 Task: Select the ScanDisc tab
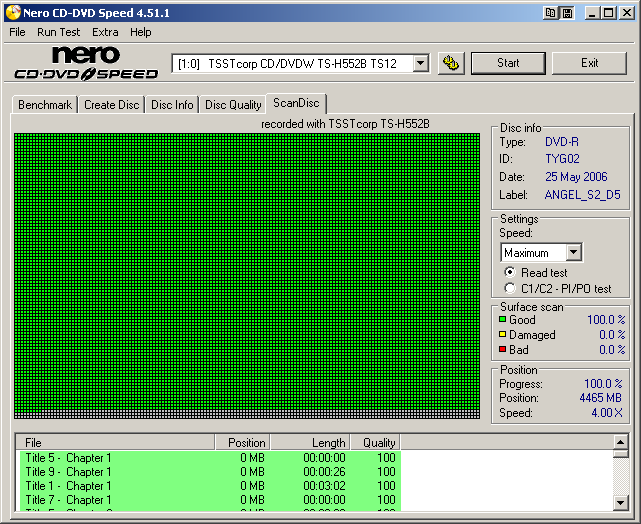point(296,103)
